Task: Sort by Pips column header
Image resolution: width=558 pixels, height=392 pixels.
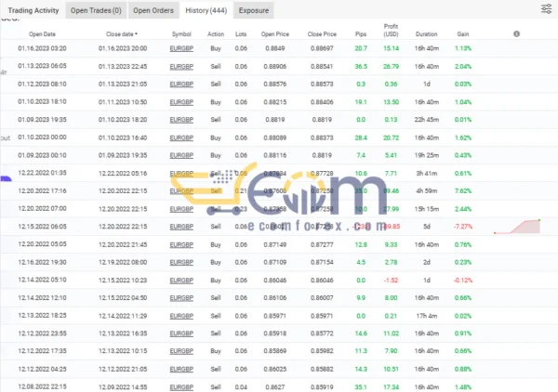Action: point(361,34)
